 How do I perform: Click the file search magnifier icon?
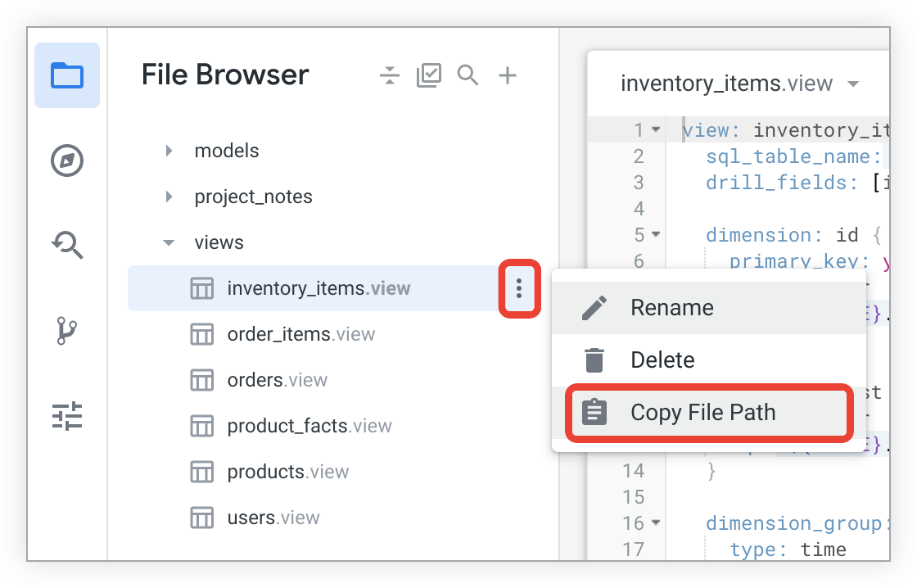click(468, 75)
